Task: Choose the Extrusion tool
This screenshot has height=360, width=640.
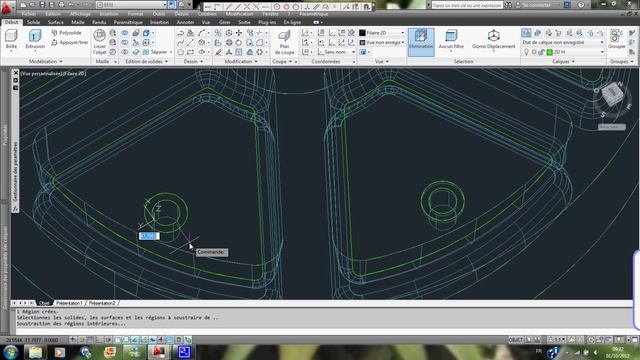Action: (35, 39)
